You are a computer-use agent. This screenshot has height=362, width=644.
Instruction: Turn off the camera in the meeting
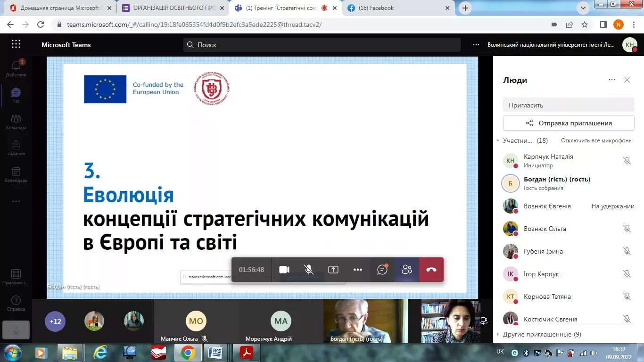pos(284,270)
